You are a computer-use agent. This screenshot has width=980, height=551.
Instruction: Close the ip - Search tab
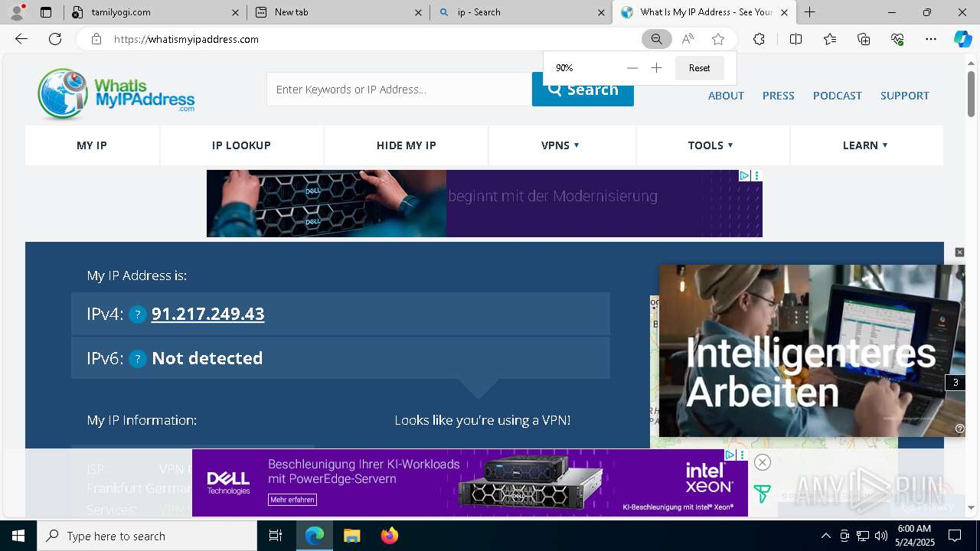(x=601, y=12)
